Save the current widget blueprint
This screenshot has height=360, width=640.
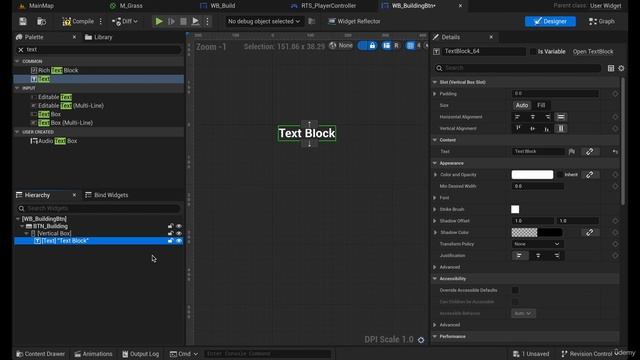(23, 21)
